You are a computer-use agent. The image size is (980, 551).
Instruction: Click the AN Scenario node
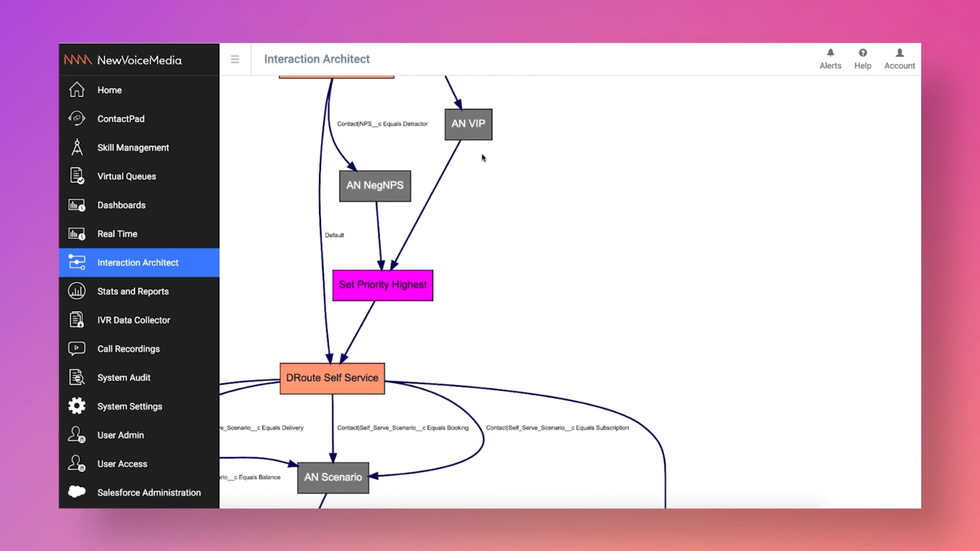click(x=333, y=478)
